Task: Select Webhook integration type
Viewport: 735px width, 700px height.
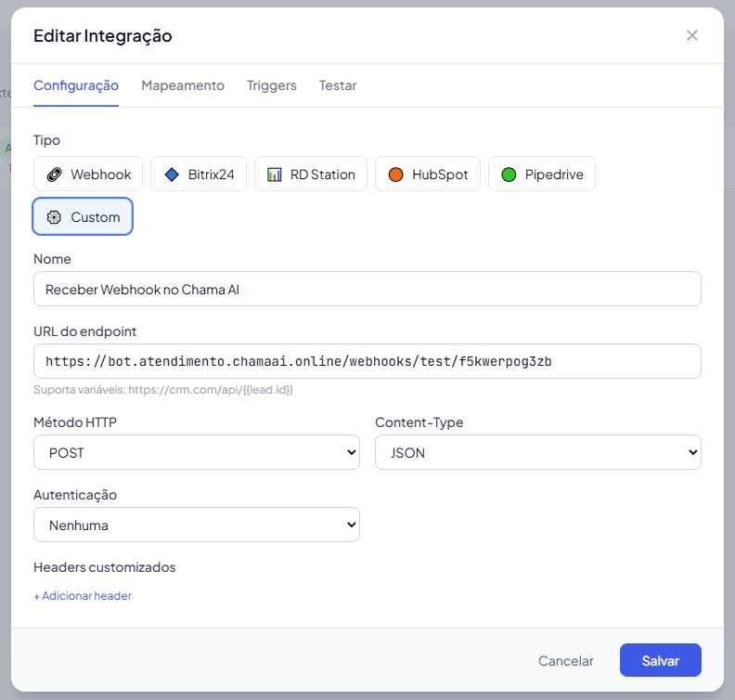Action: pyautogui.click(x=88, y=174)
